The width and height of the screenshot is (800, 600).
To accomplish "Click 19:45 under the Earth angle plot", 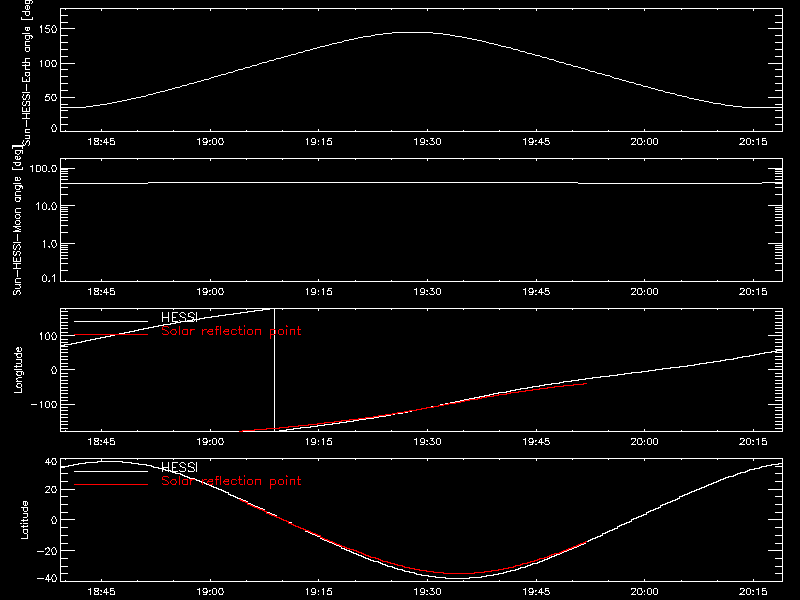I will click(x=536, y=142).
